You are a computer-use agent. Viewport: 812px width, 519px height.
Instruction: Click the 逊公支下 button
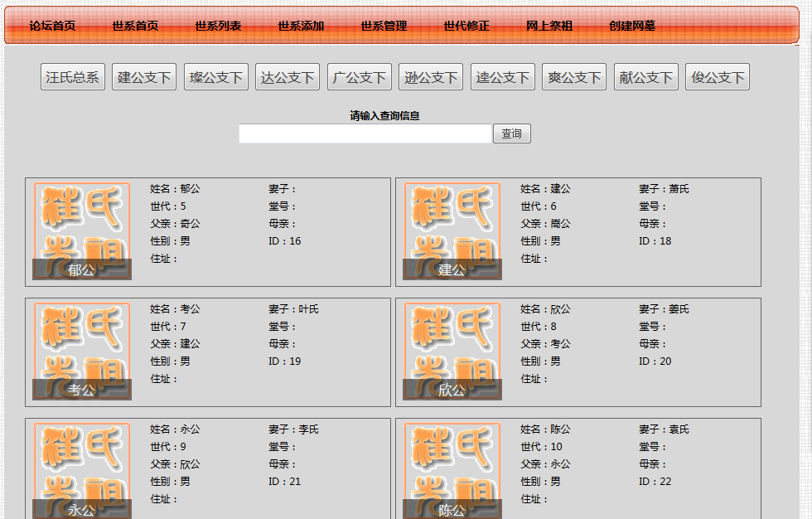[x=431, y=77]
